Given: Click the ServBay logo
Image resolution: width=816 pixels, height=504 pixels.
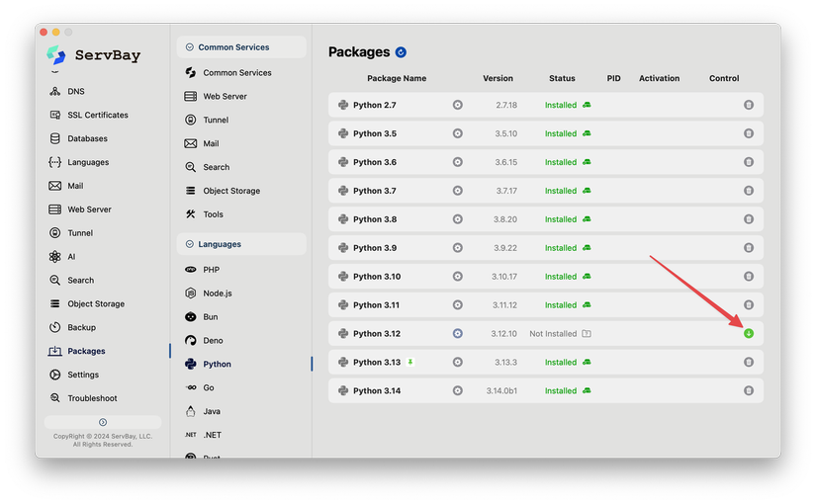Looking at the screenshot, I should [94, 55].
